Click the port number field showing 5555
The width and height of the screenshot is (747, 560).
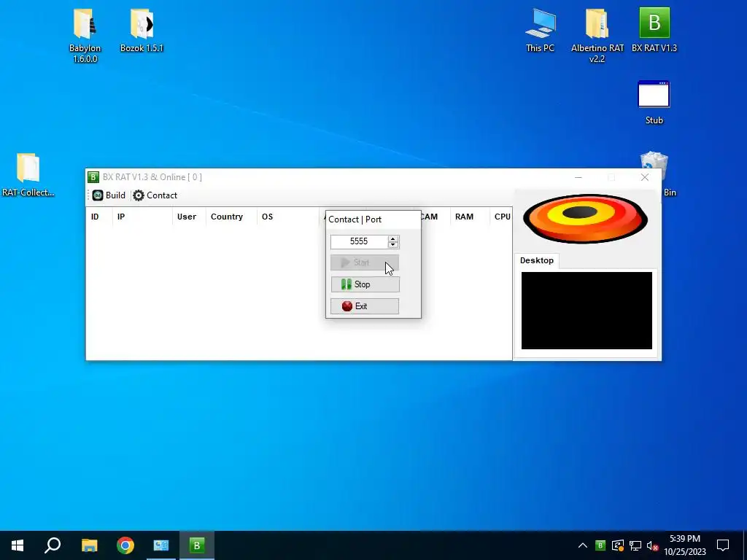click(359, 241)
